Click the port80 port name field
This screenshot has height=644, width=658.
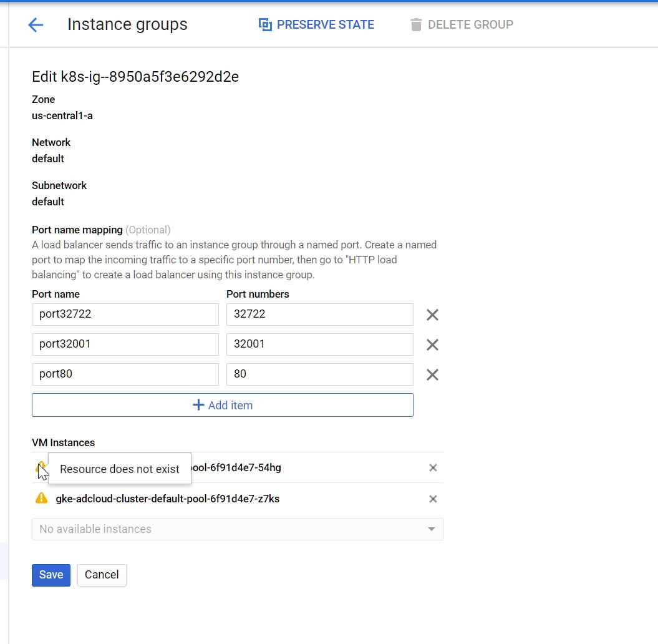point(125,374)
